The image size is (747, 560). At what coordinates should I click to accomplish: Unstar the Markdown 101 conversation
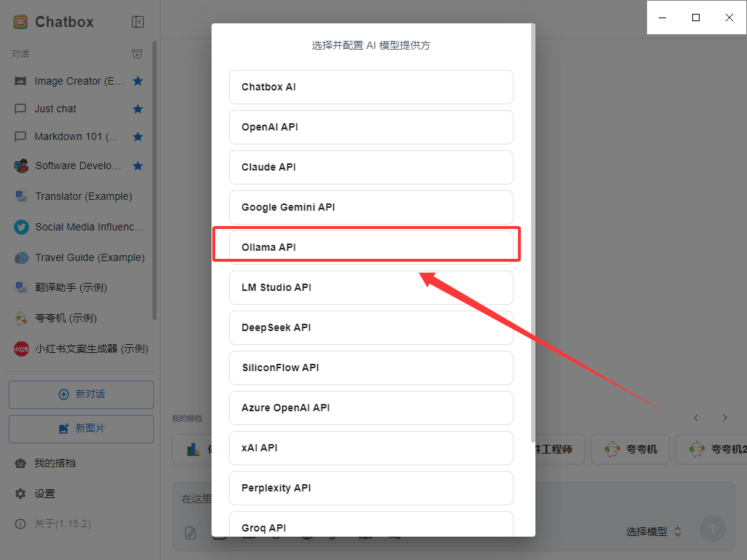138,136
